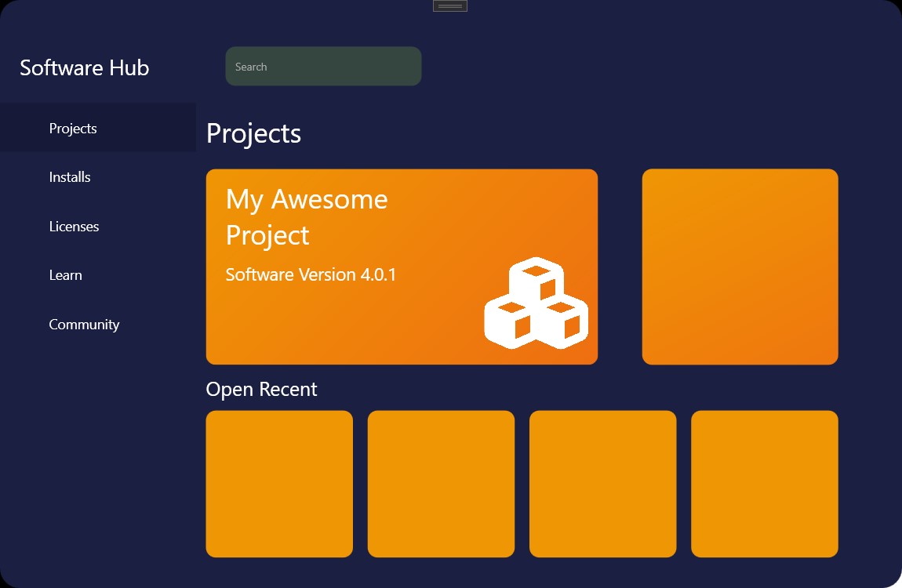Open the My Awesome Project card
This screenshot has width=902, height=588.
click(x=402, y=266)
